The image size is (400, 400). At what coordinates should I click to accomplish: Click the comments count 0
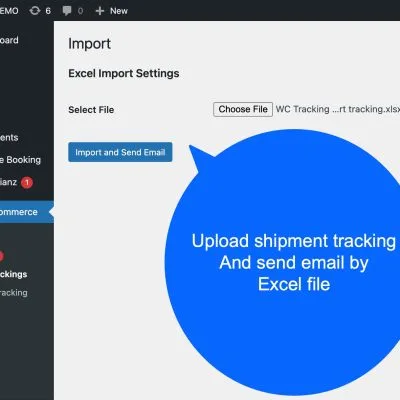pos(80,11)
